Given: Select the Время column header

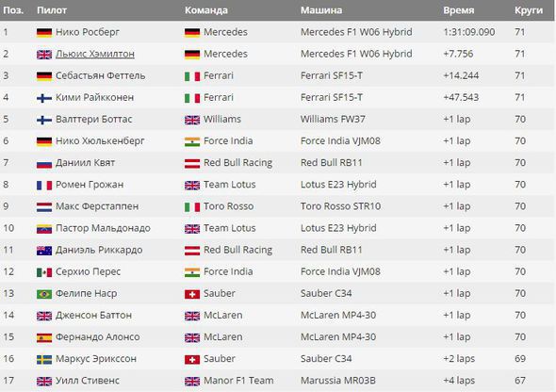Looking at the screenshot, I should 459,10.
